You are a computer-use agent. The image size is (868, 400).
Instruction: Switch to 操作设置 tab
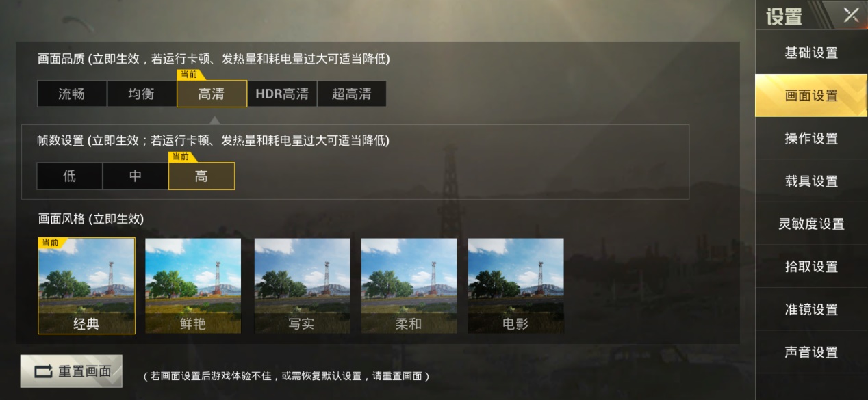click(x=811, y=138)
